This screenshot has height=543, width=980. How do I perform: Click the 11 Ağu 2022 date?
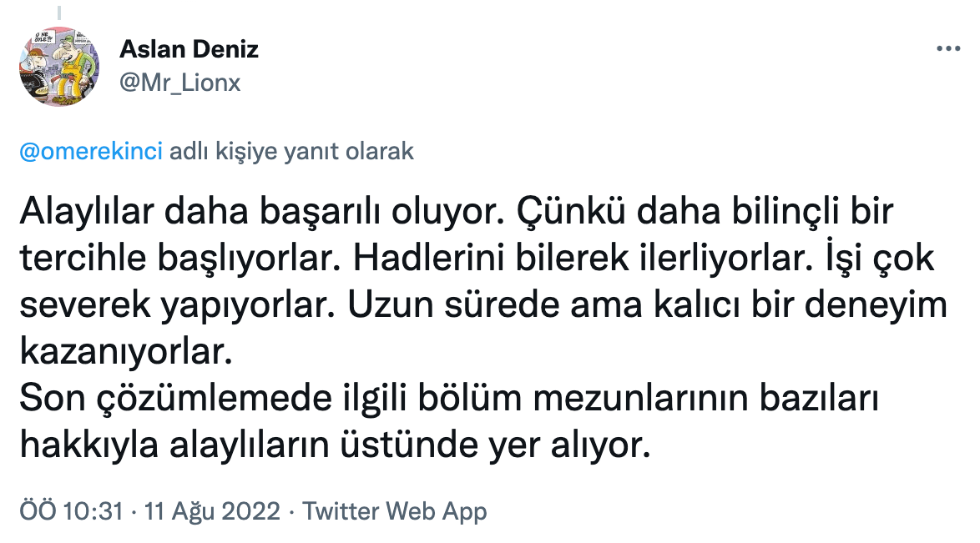tap(212, 510)
